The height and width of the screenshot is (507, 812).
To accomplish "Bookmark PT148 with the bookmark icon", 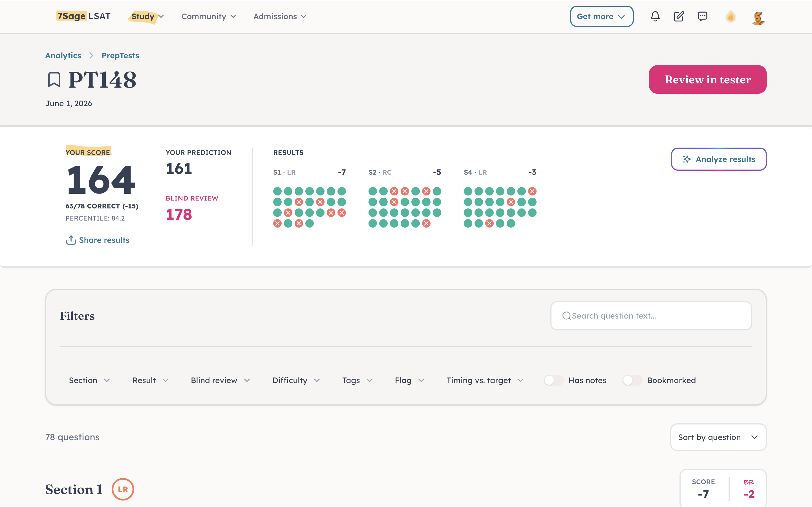I will coord(54,79).
